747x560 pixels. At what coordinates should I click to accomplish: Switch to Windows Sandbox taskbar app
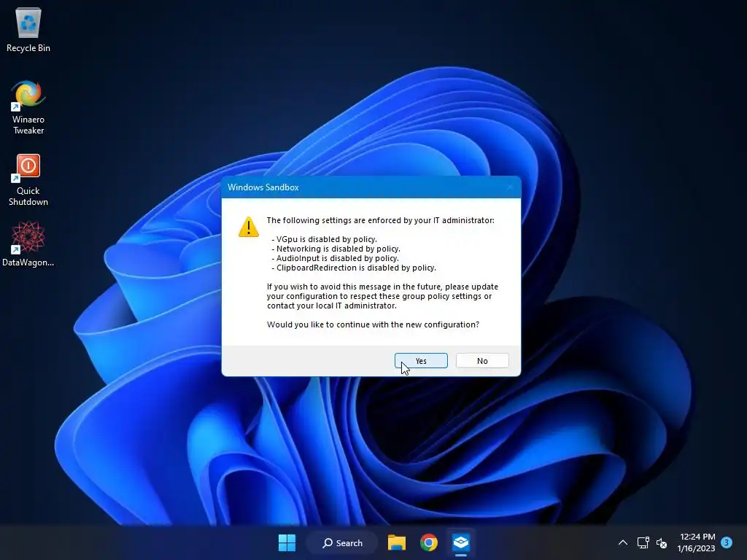(x=461, y=542)
